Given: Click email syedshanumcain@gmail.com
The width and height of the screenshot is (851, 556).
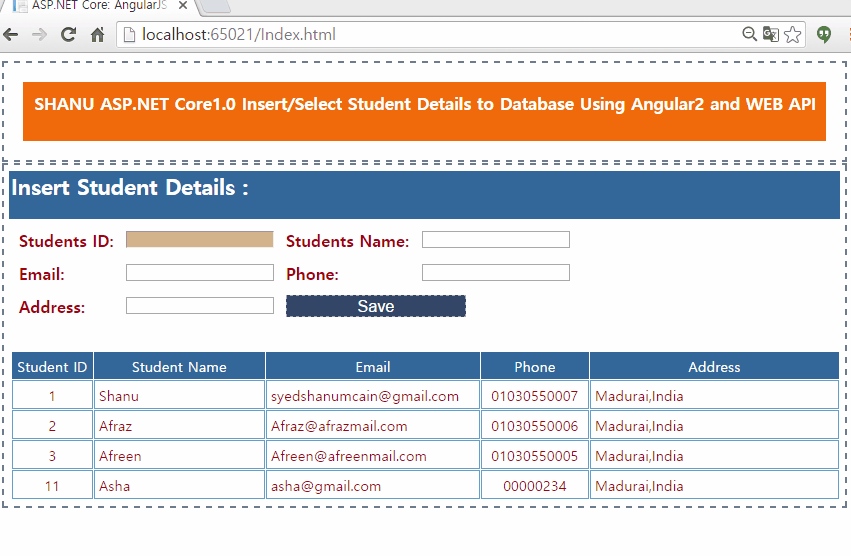Looking at the screenshot, I should pyautogui.click(x=365, y=396).
